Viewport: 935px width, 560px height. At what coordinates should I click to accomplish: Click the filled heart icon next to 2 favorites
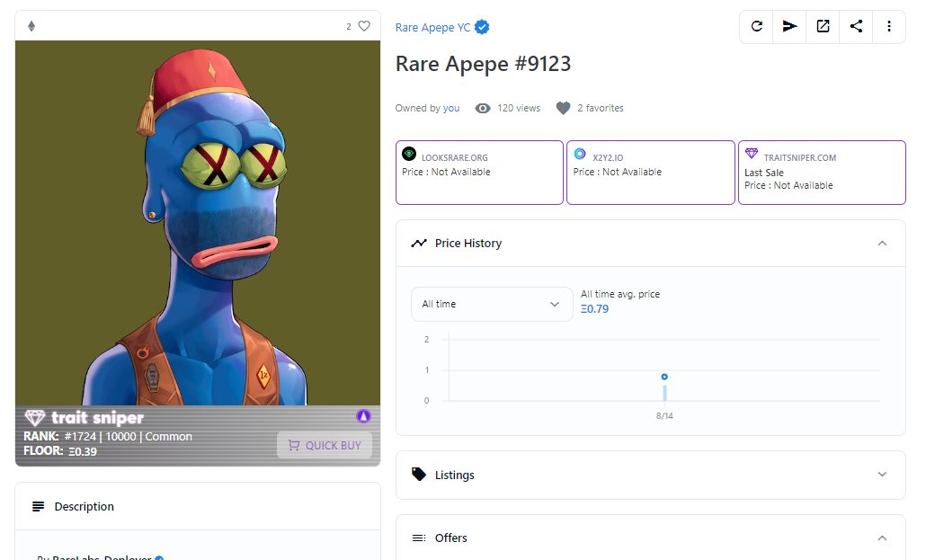pos(563,109)
